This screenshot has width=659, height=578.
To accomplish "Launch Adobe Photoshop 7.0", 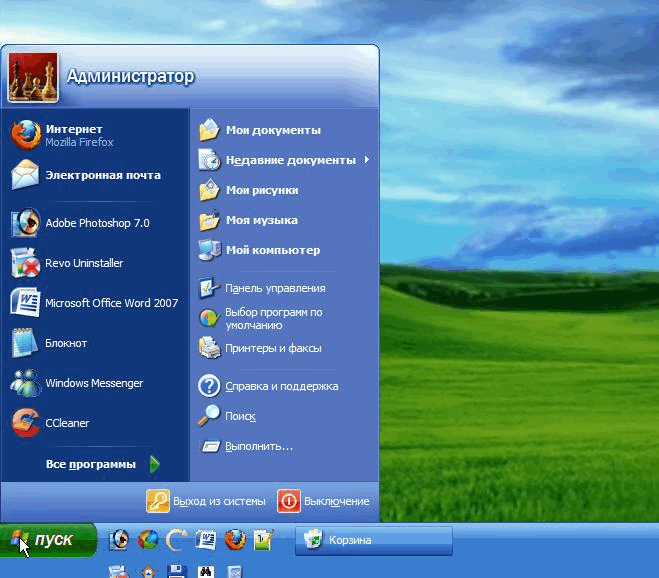I will point(96,223).
